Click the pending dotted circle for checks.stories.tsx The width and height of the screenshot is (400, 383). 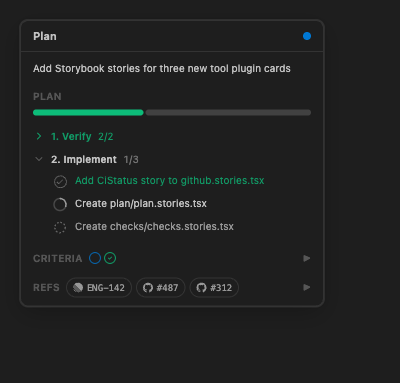coord(60,227)
